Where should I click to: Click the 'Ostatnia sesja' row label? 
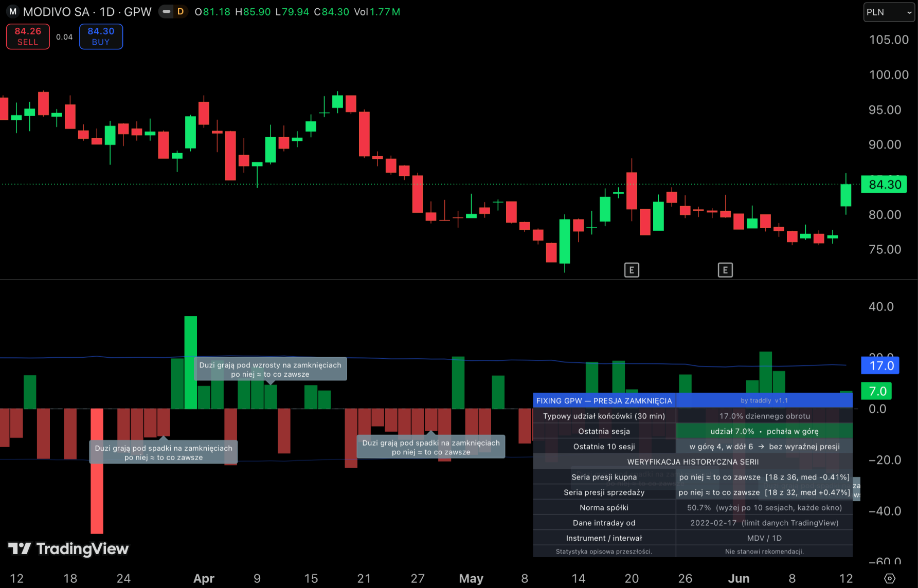(x=604, y=431)
